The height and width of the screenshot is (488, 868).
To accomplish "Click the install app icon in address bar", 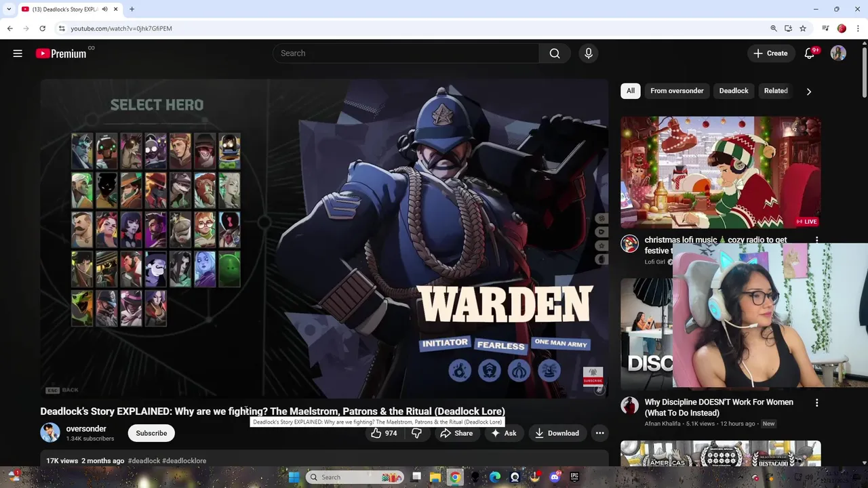I will pyautogui.click(x=788, y=28).
